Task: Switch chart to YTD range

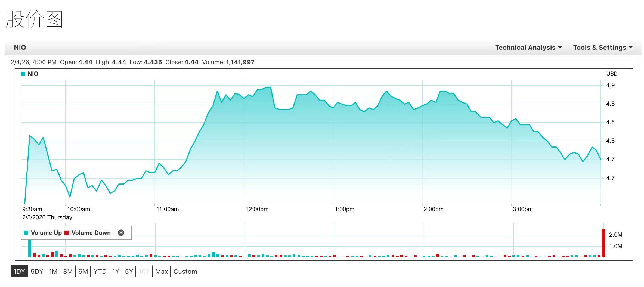Action: click(x=100, y=271)
